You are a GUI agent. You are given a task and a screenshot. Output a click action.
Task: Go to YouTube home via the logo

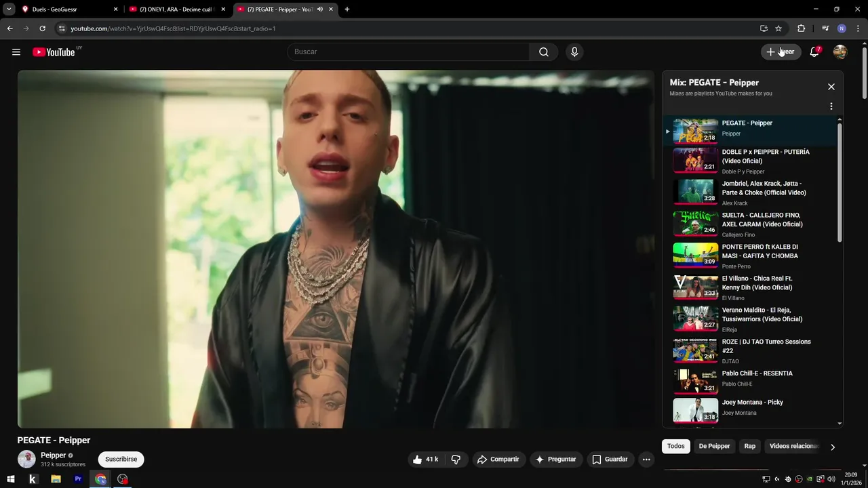(x=54, y=52)
